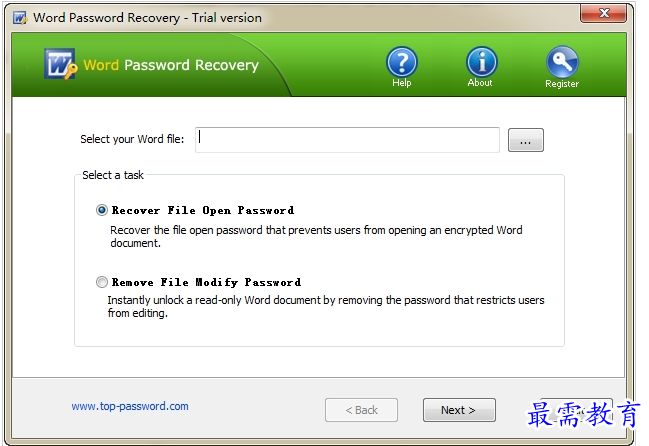Click the Help label under the question mark

pyautogui.click(x=401, y=83)
